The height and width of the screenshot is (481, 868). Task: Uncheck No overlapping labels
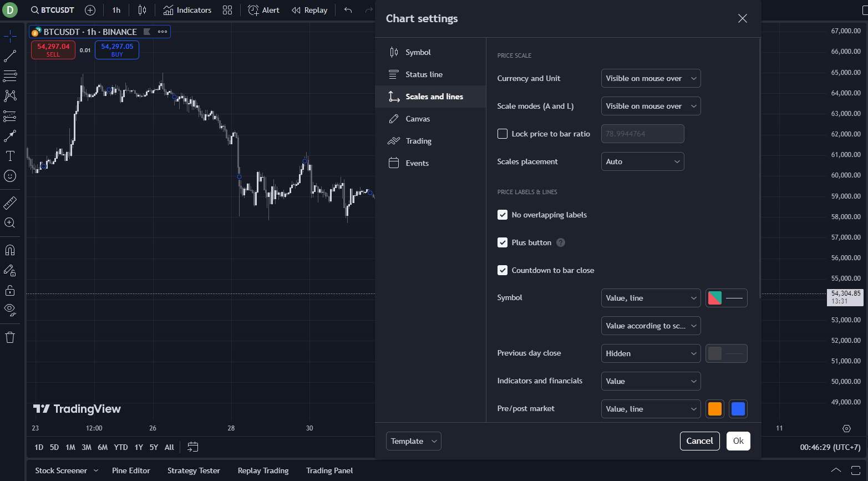click(x=502, y=215)
